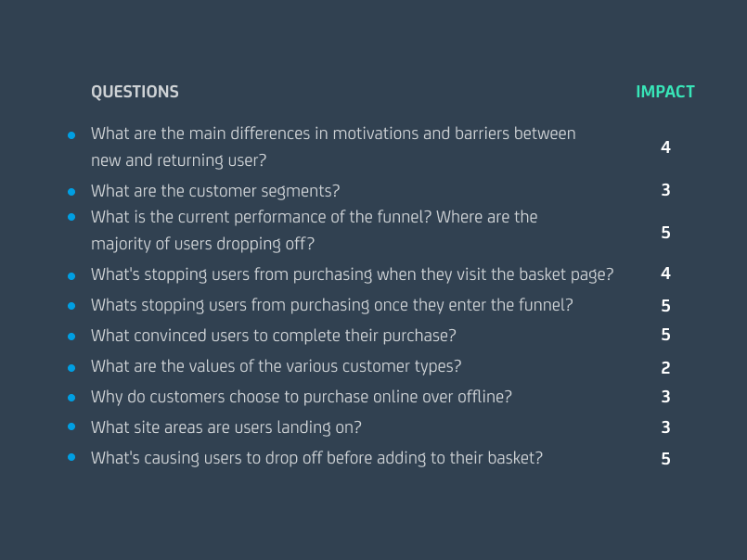Click the bullet beside the site areas question

click(x=71, y=428)
